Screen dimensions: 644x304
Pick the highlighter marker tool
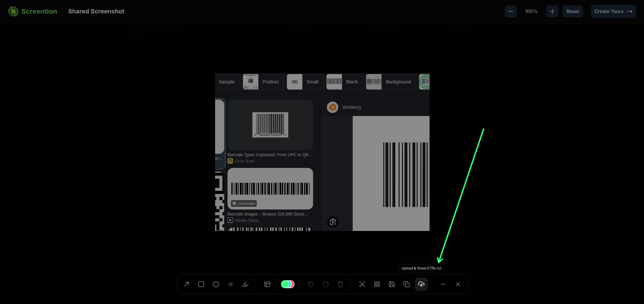click(x=246, y=284)
